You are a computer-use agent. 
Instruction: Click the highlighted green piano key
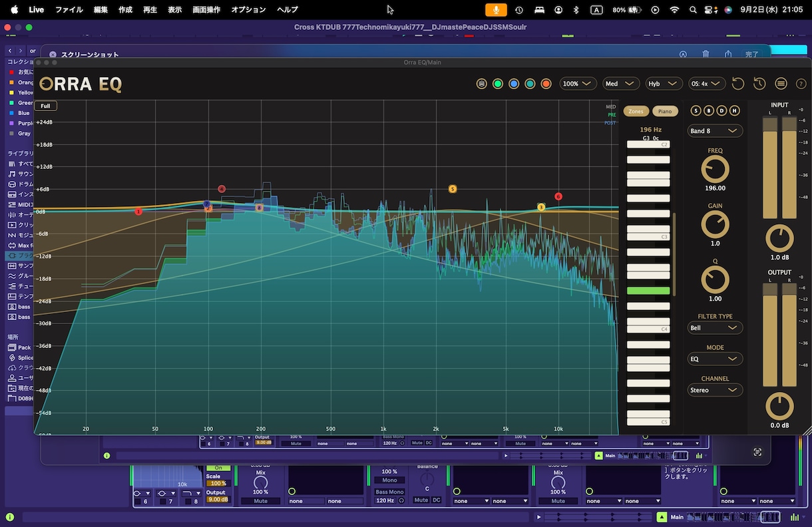(648, 291)
